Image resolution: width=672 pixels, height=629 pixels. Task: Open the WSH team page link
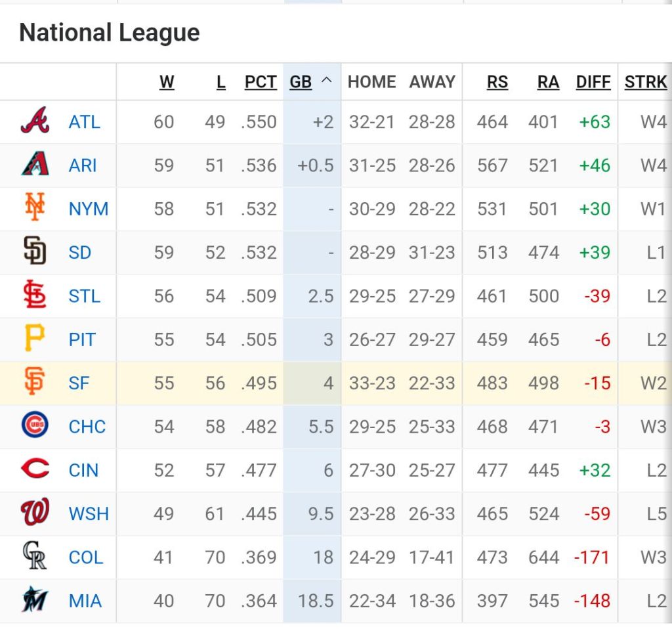click(89, 513)
